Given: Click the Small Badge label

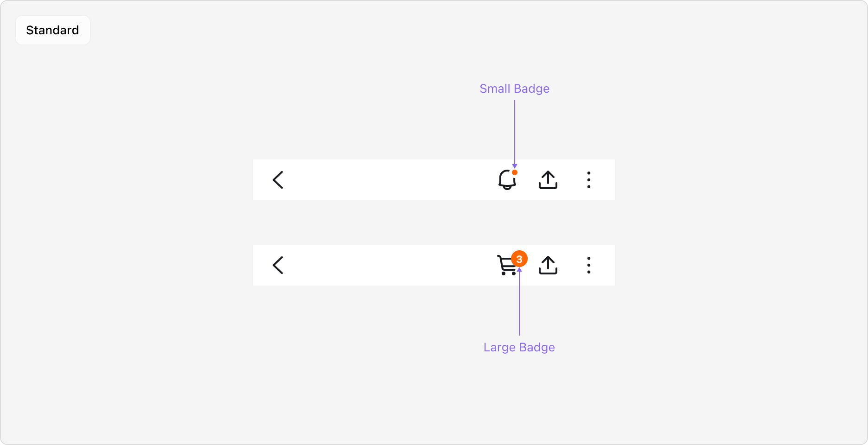Looking at the screenshot, I should click(514, 89).
